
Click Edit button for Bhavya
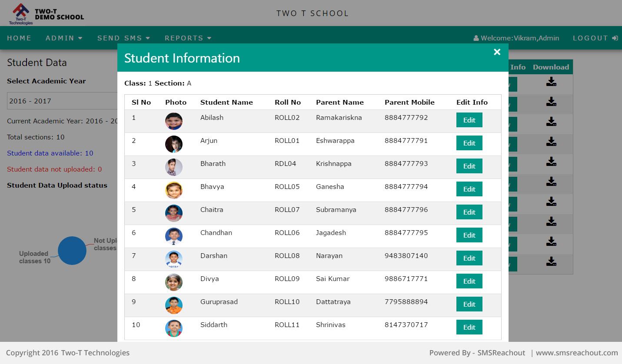pos(469,189)
